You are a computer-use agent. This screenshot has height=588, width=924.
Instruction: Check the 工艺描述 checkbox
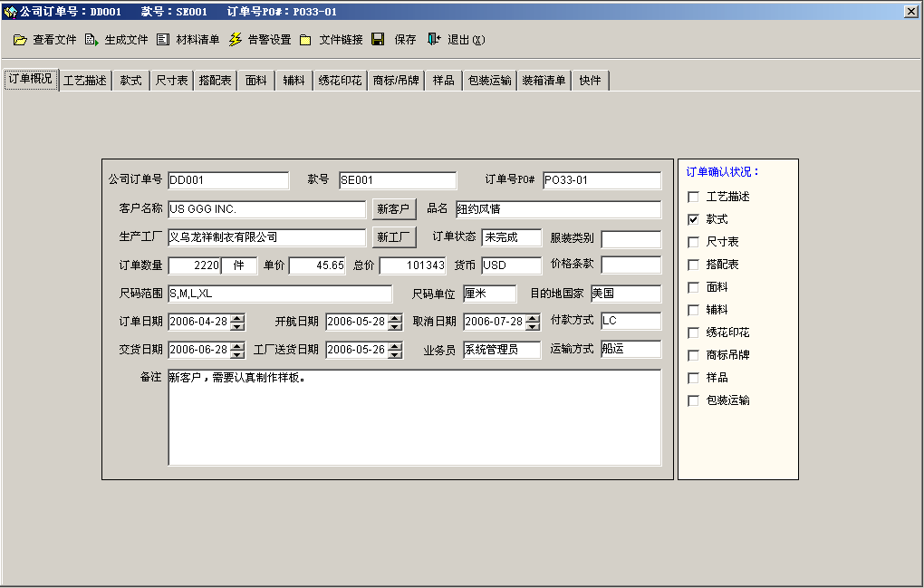tap(694, 197)
